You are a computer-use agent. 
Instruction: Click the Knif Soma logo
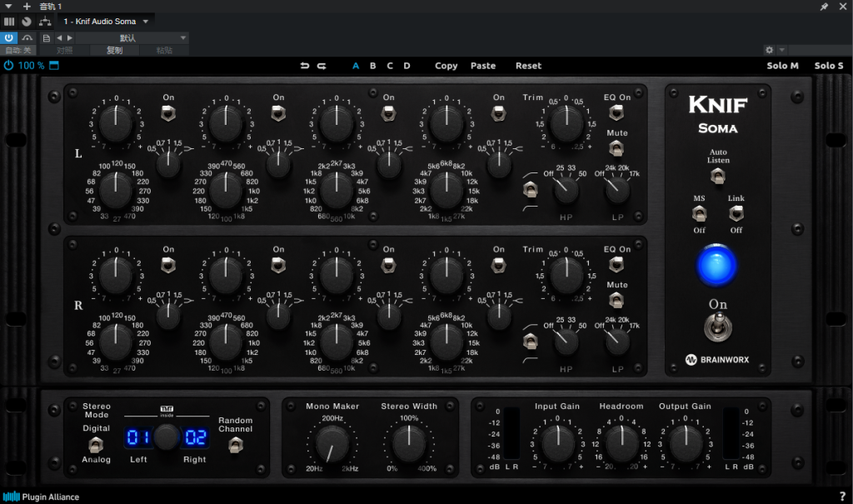718,114
